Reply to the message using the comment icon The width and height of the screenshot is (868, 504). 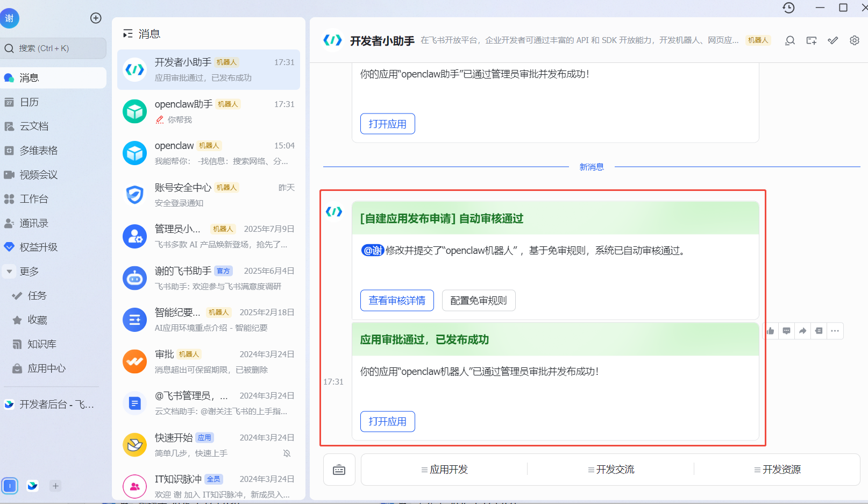[786, 331]
